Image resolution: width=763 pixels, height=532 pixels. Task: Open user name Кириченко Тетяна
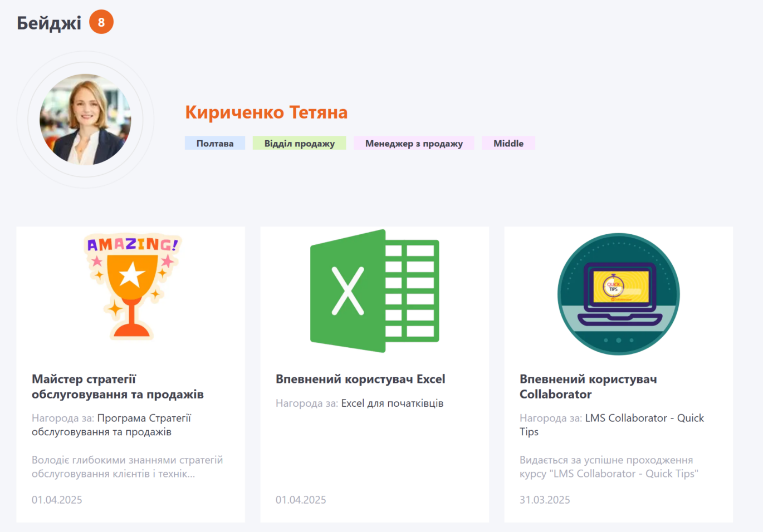tap(266, 112)
